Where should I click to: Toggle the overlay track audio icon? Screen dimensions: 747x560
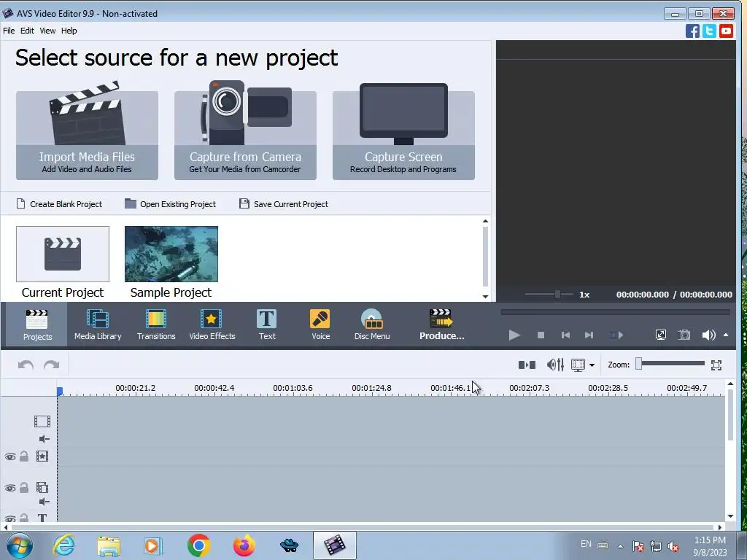click(x=44, y=502)
